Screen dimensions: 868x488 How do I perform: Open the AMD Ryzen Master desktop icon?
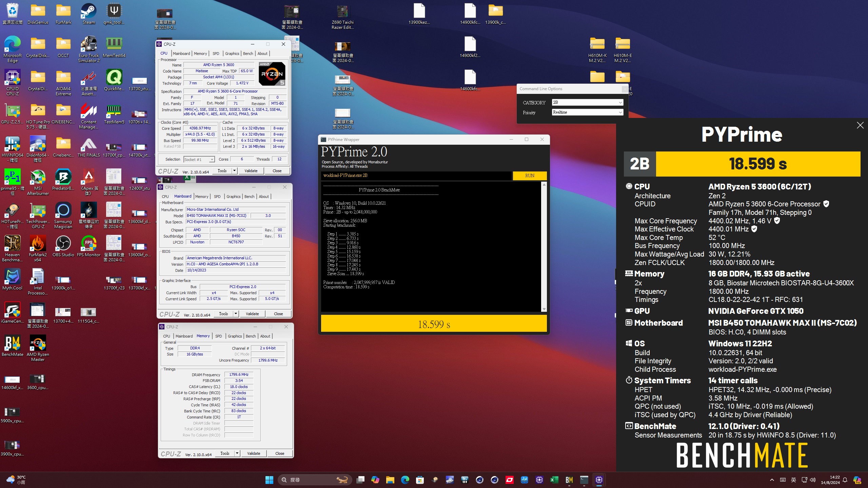click(38, 348)
